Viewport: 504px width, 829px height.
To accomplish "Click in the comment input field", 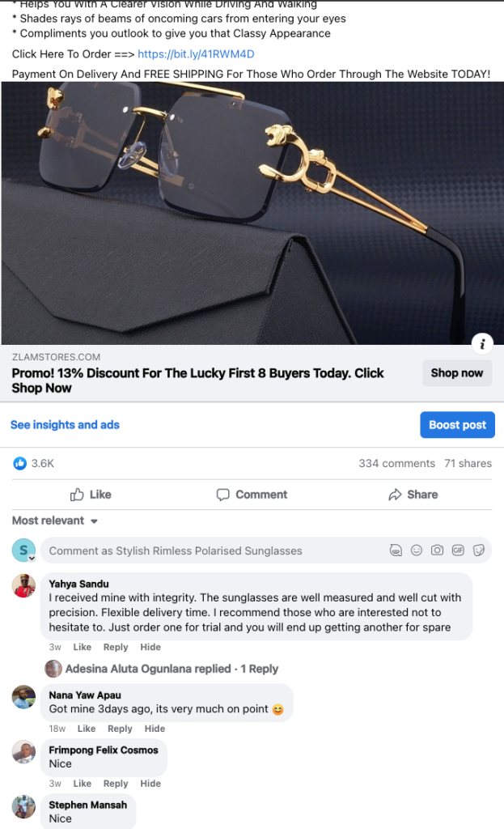I will [211, 551].
